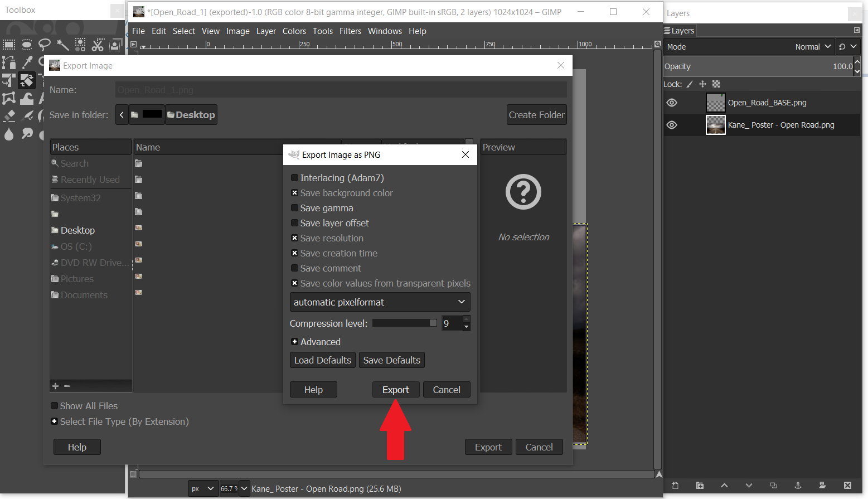
Task: Uncheck Save creation time option
Action: [x=294, y=253]
